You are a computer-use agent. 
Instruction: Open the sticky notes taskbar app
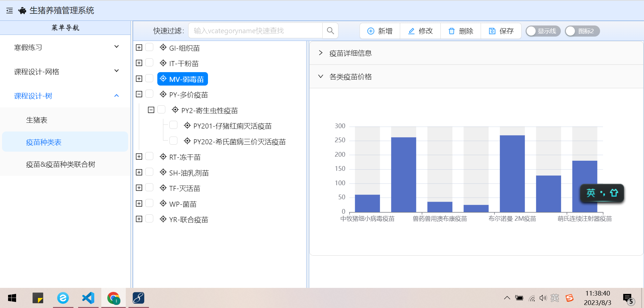pyautogui.click(x=38, y=298)
